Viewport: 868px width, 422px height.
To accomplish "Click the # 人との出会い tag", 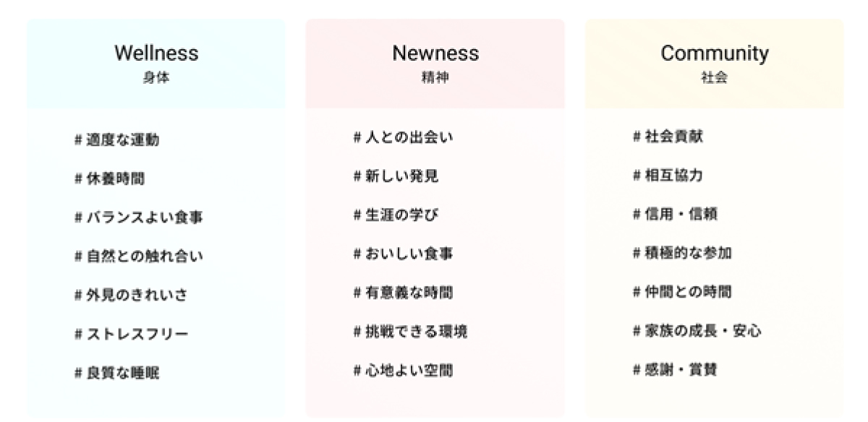I will [x=403, y=137].
